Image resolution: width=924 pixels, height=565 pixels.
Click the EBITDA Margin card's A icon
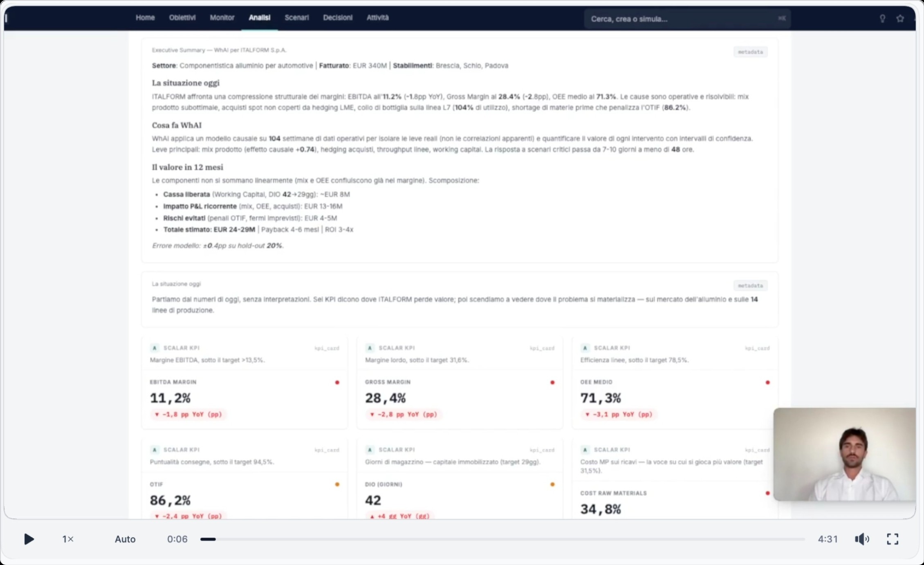point(155,348)
